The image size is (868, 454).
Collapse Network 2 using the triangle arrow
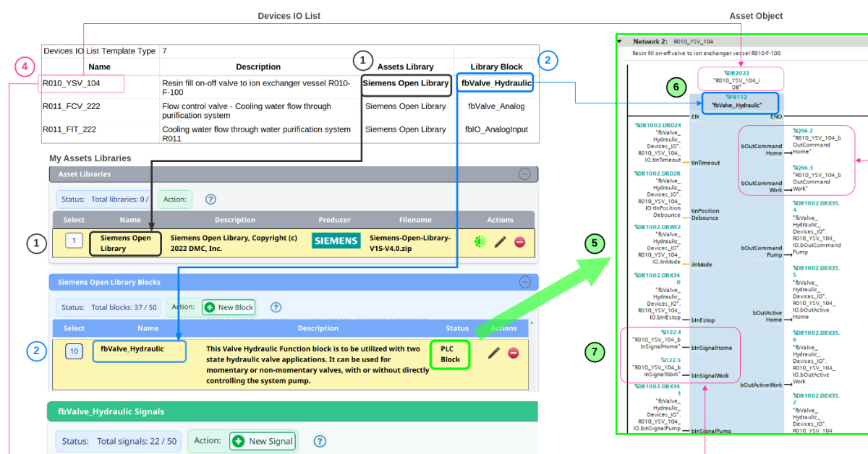click(620, 42)
